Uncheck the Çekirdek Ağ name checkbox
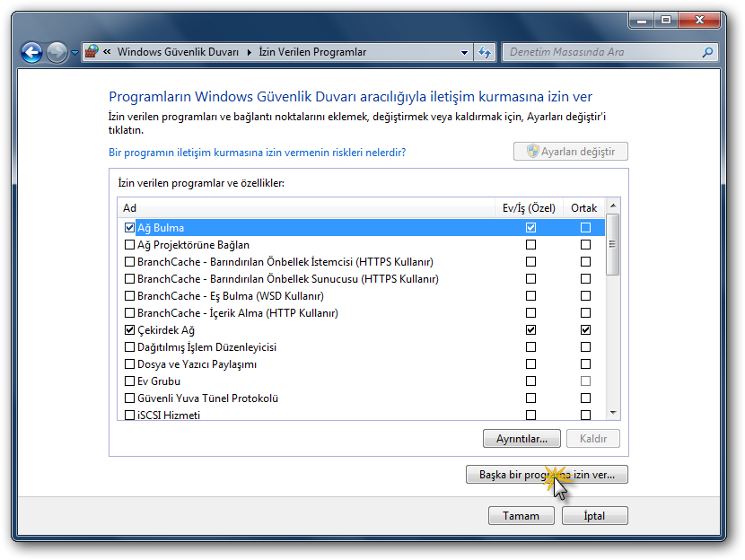This screenshot has height=560, width=745. coord(129,329)
